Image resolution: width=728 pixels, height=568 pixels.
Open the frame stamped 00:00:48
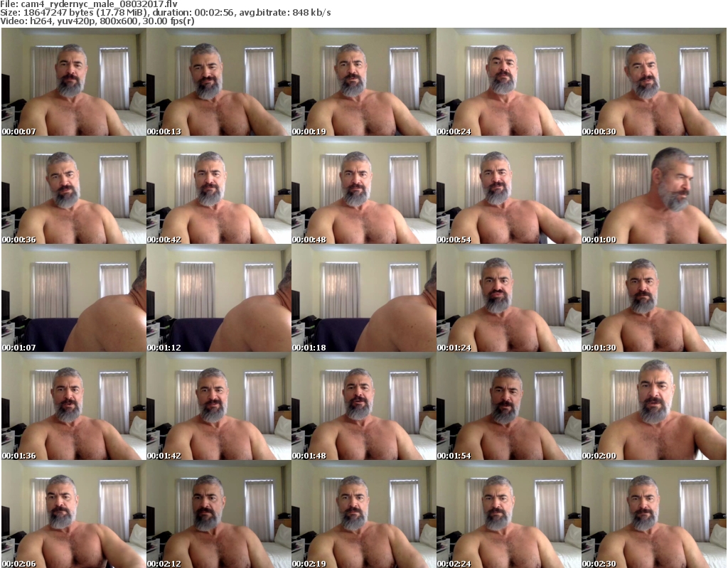[x=363, y=190]
